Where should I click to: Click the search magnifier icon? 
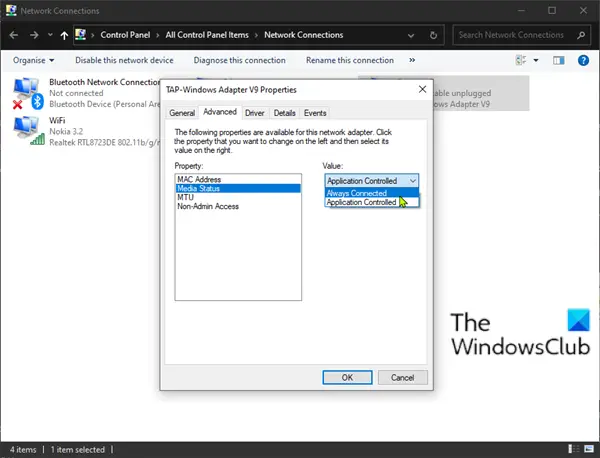(581, 35)
